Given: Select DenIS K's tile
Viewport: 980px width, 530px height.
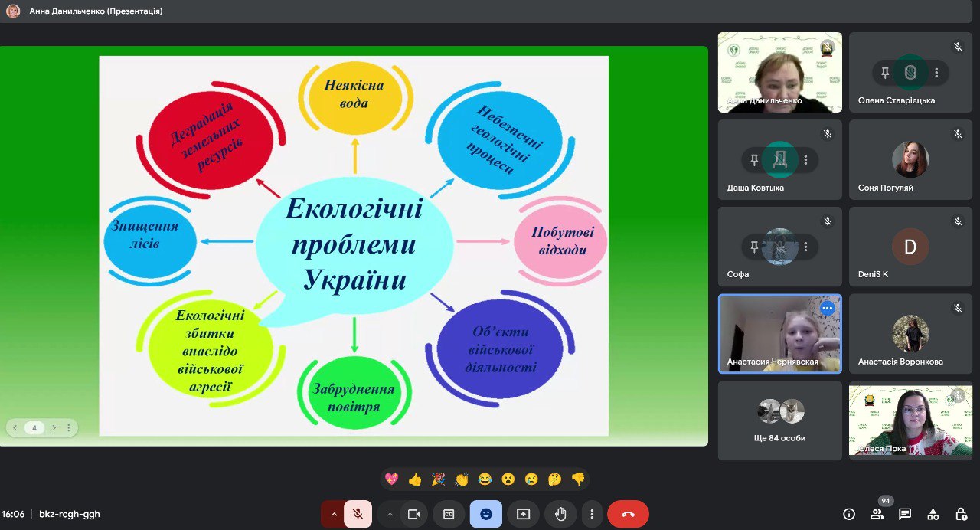Looking at the screenshot, I should pyautogui.click(x=910, y=247).
